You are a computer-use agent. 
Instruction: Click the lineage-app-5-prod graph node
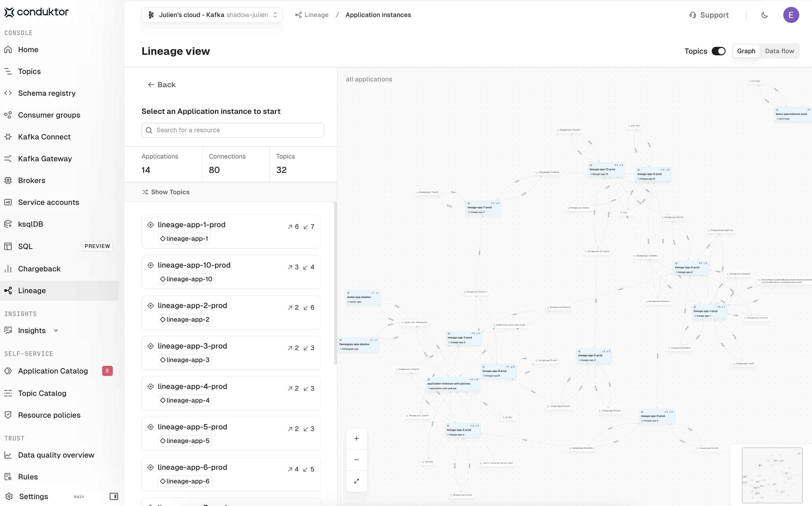[x=657, y=417]
